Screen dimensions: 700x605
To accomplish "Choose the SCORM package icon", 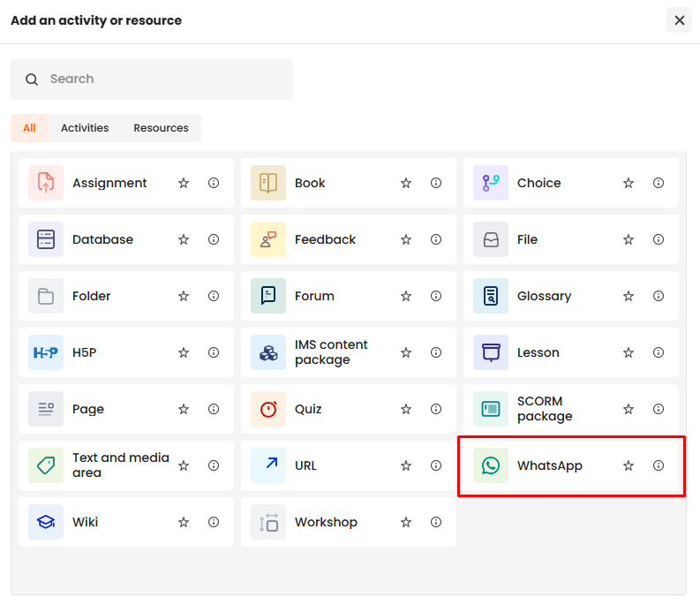I will (x=491, y=409).
